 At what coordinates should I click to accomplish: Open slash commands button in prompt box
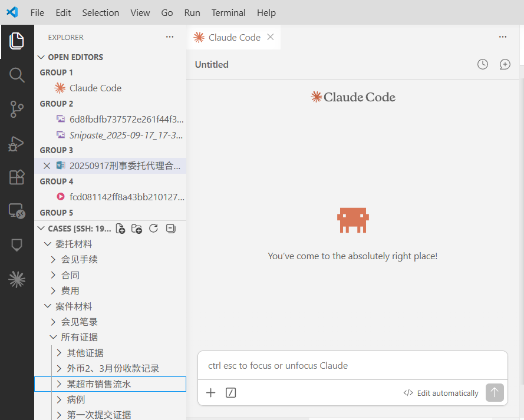(230, 393)
